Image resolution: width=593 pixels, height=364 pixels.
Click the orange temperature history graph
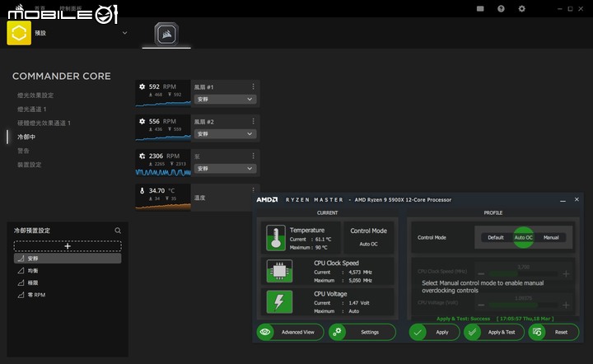point(163,207)
